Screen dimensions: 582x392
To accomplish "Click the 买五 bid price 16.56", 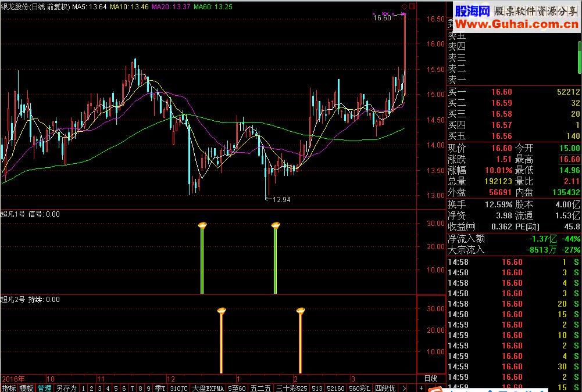I will (x=502, y=136).
